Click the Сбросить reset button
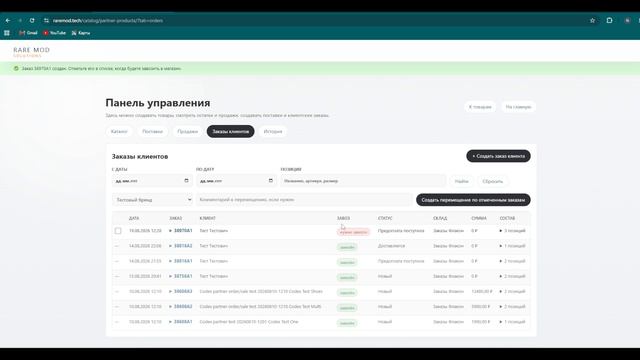Image resolution: width=640 pixels, height=360 pixels. coord(493,181)
